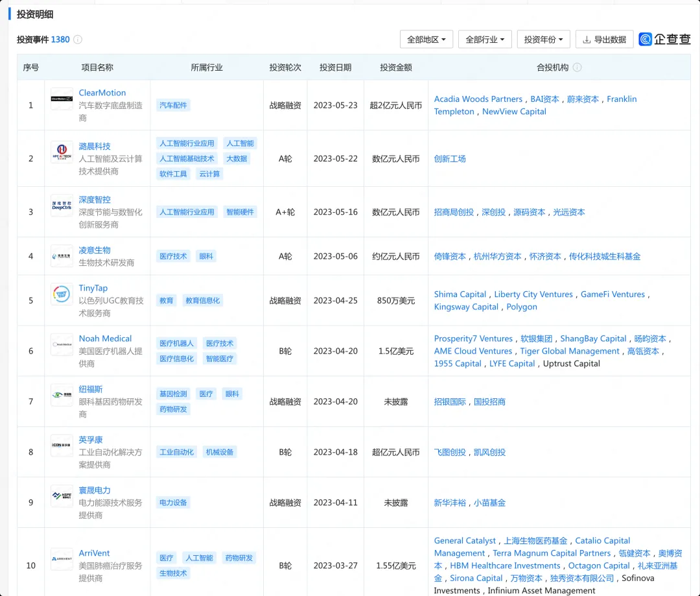Expand the 全部地区 region filter
This screenshot has height=596, width=700.
pyautogui.click(x=426, y=40)
